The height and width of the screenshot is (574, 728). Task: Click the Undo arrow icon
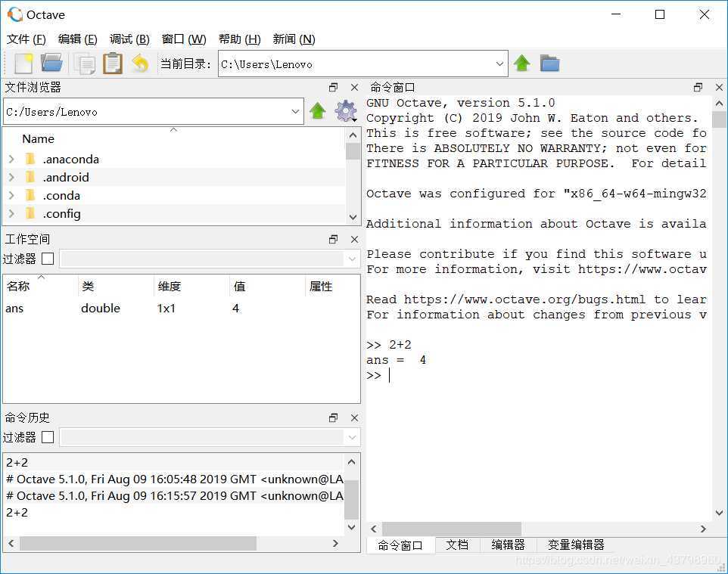(140, 64)
